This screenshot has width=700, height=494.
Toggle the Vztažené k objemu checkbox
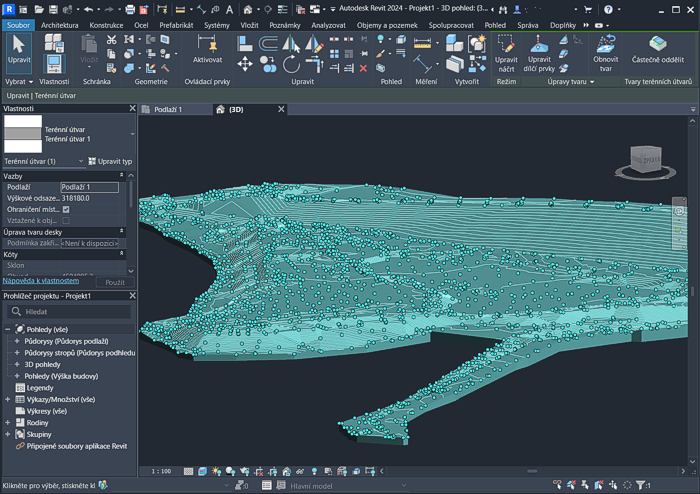click(66, 221)
